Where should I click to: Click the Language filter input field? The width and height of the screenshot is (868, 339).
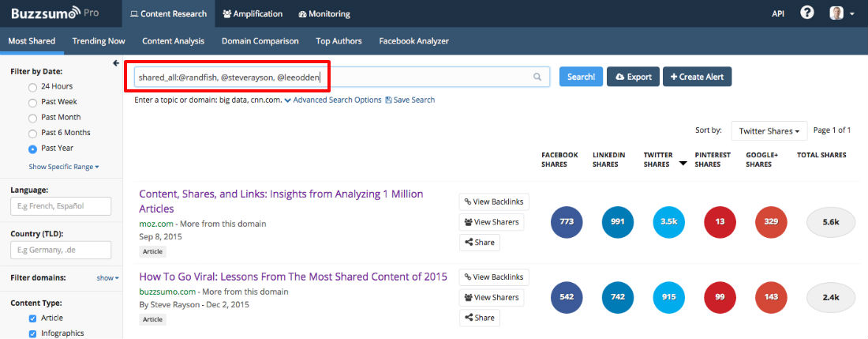click(x=61, y=206)
